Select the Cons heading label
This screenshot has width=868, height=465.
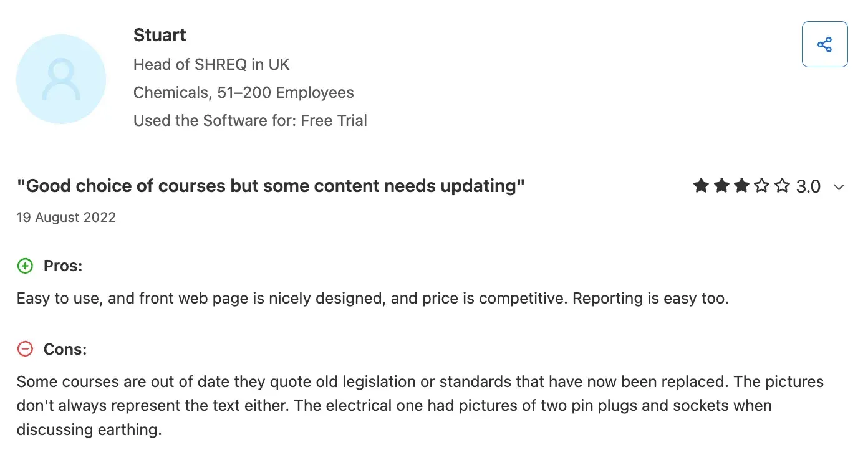(x=65, y=349)
